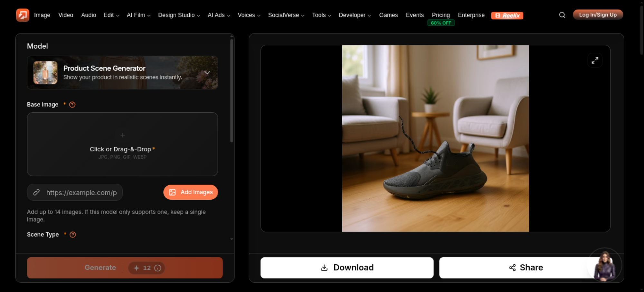Click the 60% OFF badge
The width and height of the screenshot is (644, 292).
tap(441, 23)
